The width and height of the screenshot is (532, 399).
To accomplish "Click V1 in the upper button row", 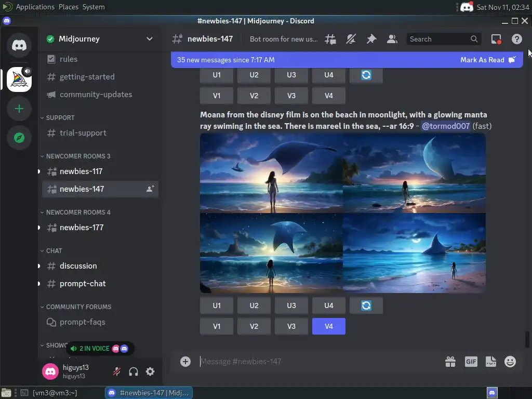I will [217, 96].
